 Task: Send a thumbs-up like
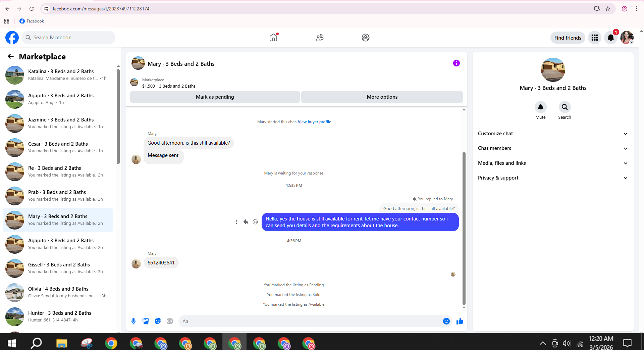[x=460, y=321]
